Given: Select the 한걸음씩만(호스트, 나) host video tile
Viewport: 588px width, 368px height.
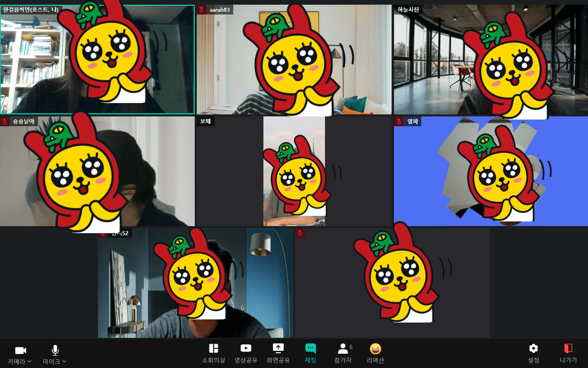Looking at the screenshot, I should coord(97,59).
